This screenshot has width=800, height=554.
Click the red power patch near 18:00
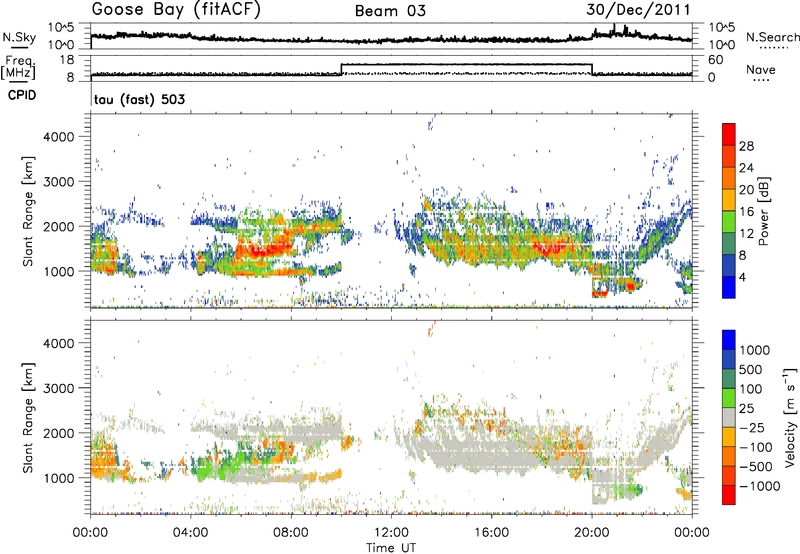tap(550, 247)
